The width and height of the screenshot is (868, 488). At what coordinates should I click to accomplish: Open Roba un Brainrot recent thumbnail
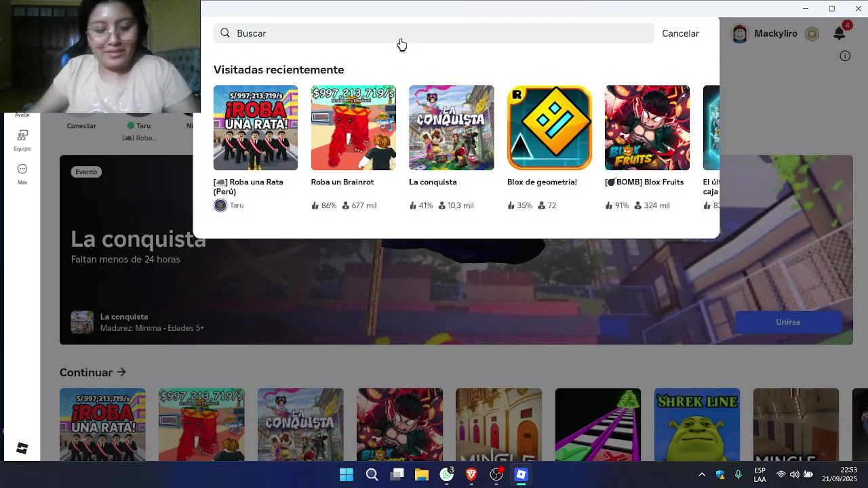(353, 127)
